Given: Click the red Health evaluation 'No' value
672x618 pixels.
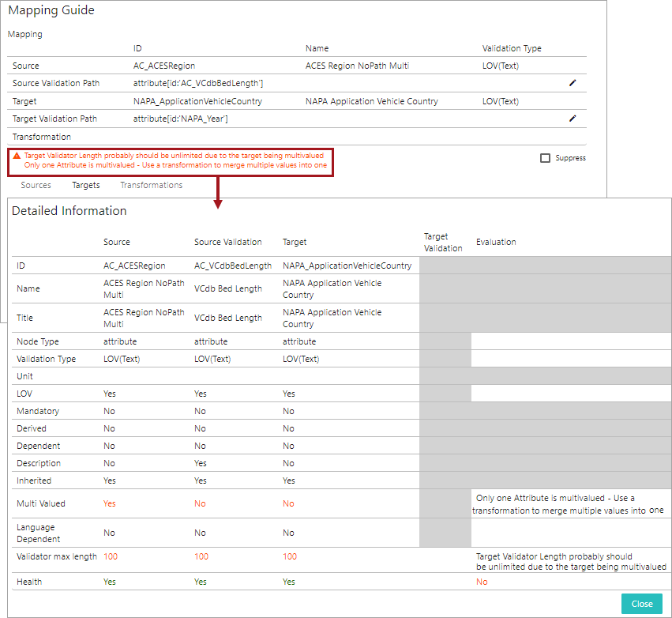Looking at the screenshot, I should 482,582.
